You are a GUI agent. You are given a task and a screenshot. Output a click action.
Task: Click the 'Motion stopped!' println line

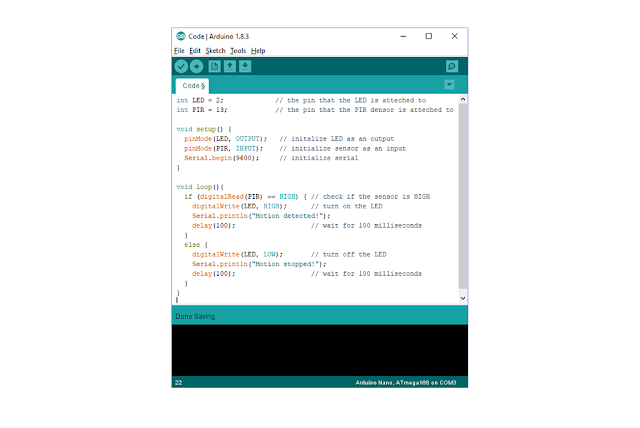[259, 264]
